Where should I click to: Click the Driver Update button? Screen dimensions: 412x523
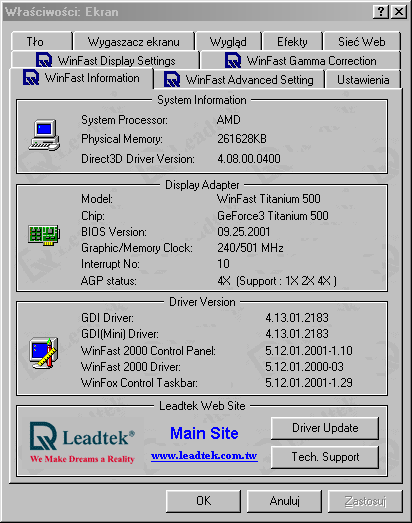point(325,428)
